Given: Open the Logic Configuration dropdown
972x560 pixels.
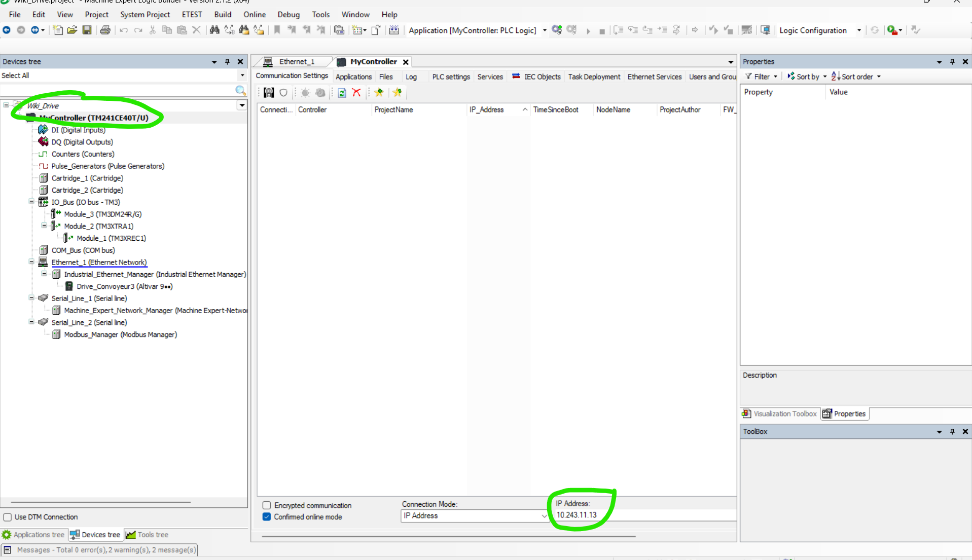Looking at the screenshot, I should (x=859, y=30).
